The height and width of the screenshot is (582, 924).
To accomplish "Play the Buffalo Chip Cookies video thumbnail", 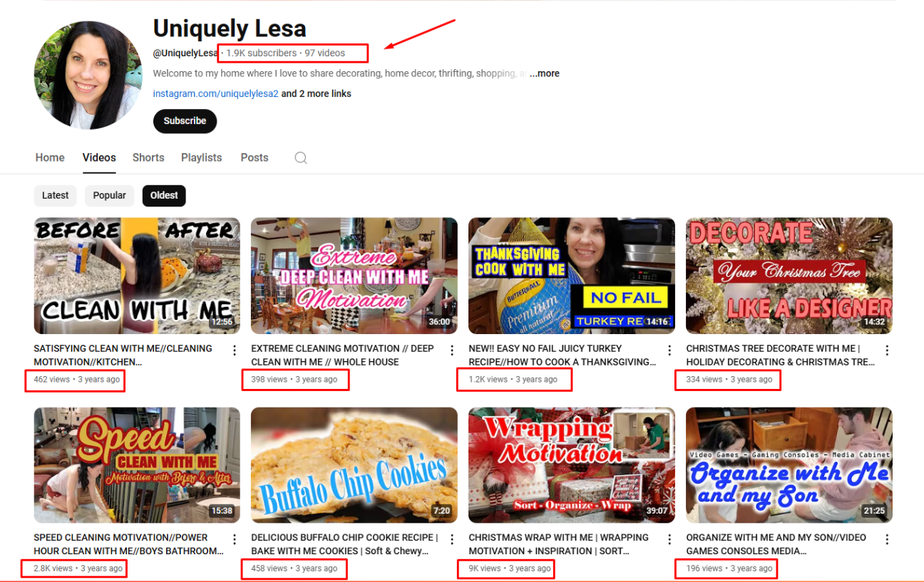I will [x=354, y=465].
